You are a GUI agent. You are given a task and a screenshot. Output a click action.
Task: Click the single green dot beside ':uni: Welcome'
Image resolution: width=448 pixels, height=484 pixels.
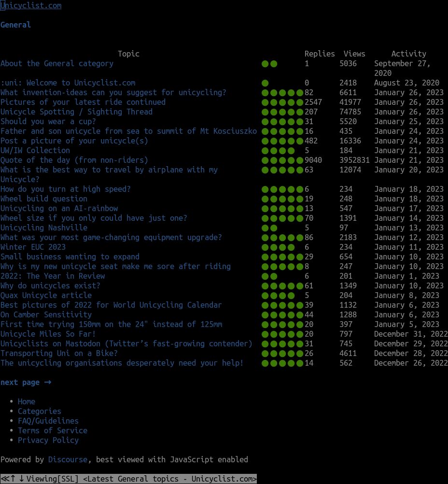coord(265,83)
